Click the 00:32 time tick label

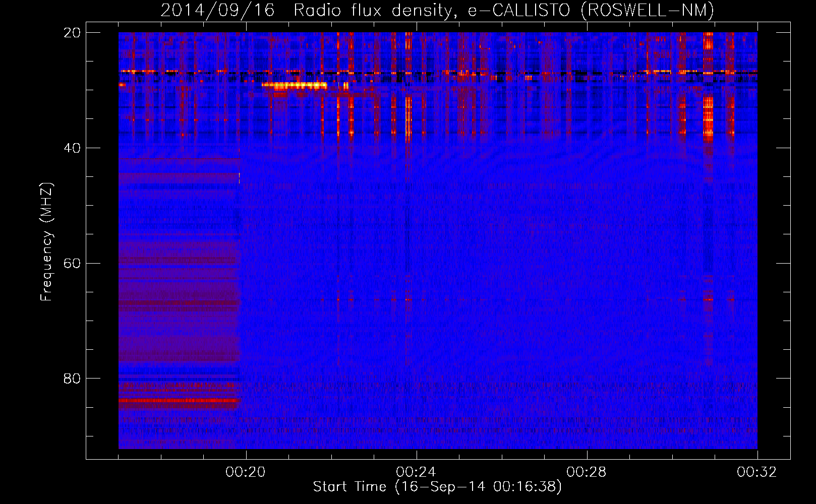point(757,472)
